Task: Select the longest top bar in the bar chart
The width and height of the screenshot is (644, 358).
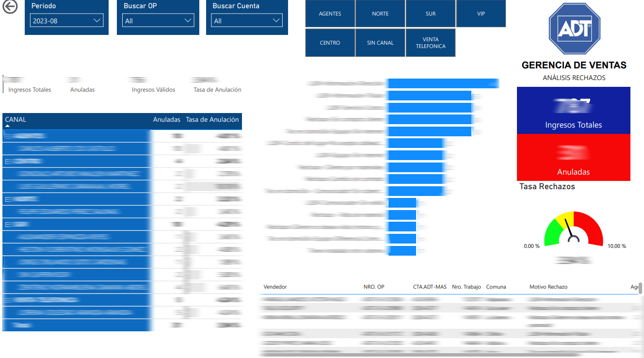Action: [443, 83]
